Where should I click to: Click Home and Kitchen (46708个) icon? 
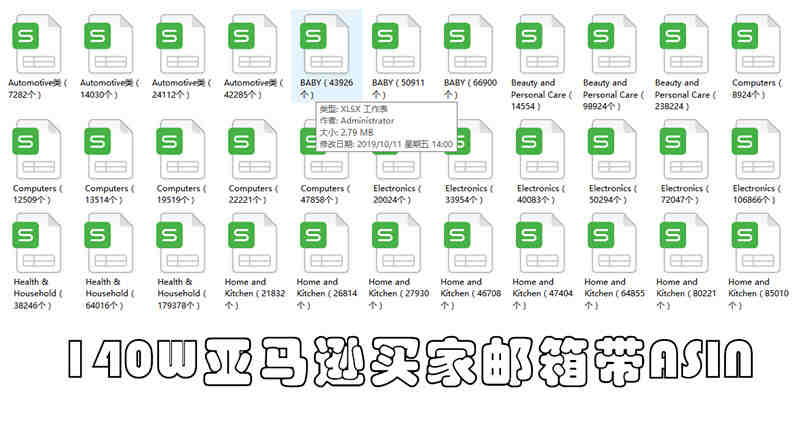468,243
